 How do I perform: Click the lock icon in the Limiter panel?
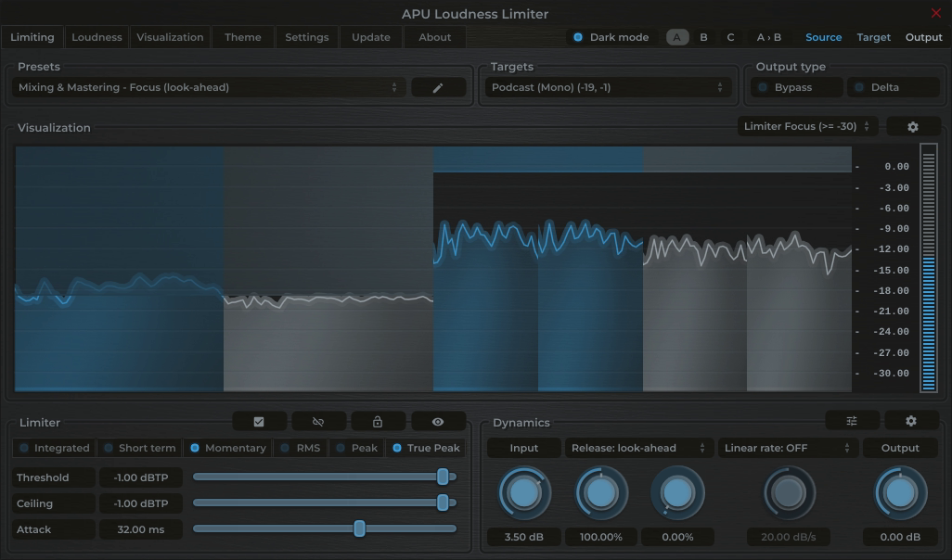[x=378, y=420]
